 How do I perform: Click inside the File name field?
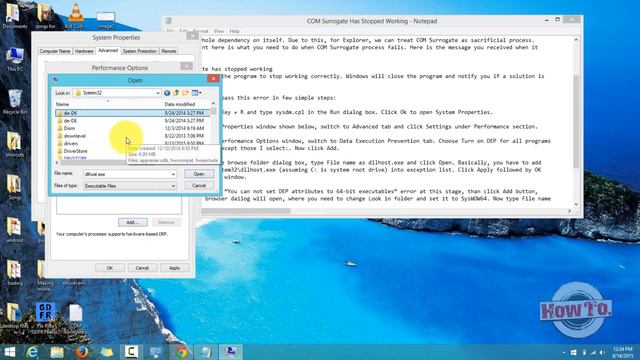click(127, 174)
